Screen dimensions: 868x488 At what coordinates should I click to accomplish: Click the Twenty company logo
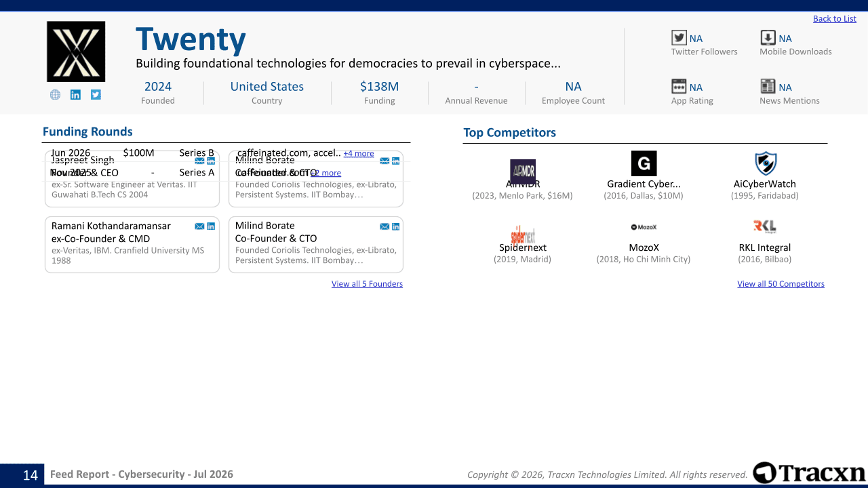[76, 52]
